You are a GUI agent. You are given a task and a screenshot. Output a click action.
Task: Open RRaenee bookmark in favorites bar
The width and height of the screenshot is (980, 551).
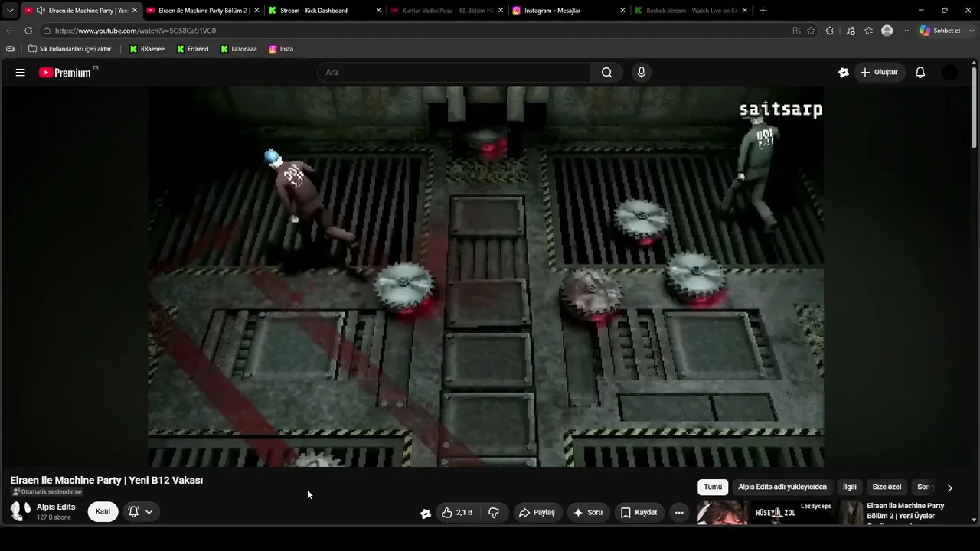(146, 49)
